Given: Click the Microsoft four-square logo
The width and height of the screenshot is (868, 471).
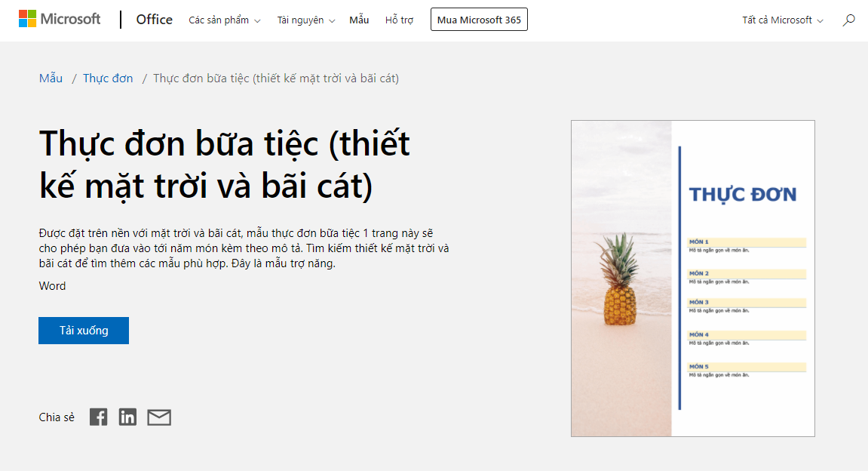Looking at the screenshot, I should pyautogui.click(x=28, y=18).
